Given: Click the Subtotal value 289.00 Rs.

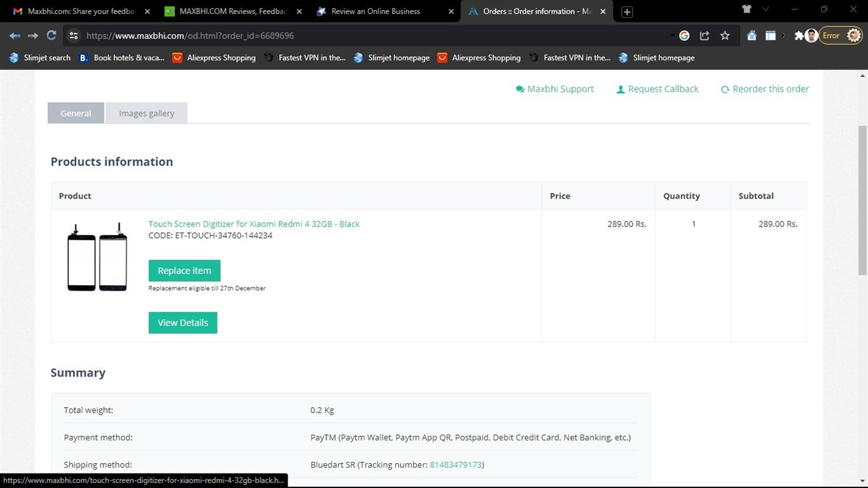Looking at the screenshot, I should (x=778, y=224).
